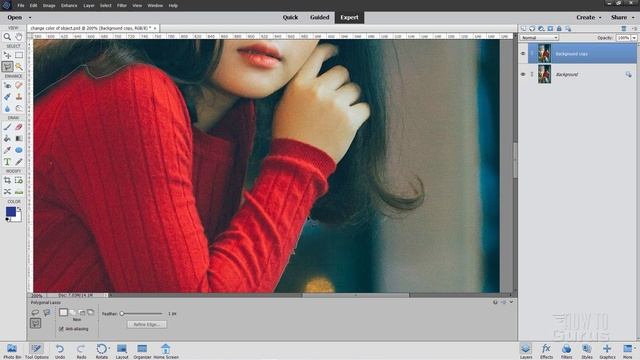The height and width of the screenshot is (360, 640).
Task: Switch to Magnetic Lasso option
Action: click(47, 313)
